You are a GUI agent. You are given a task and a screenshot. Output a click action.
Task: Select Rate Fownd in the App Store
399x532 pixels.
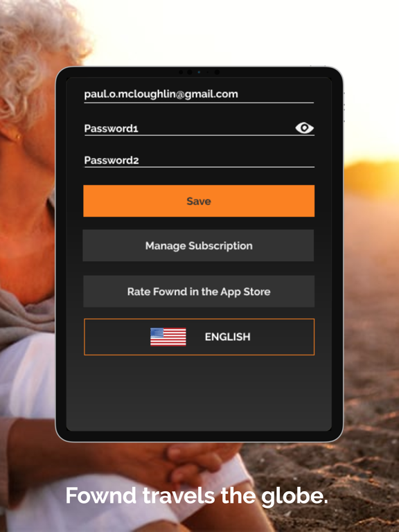click(199, 292)
